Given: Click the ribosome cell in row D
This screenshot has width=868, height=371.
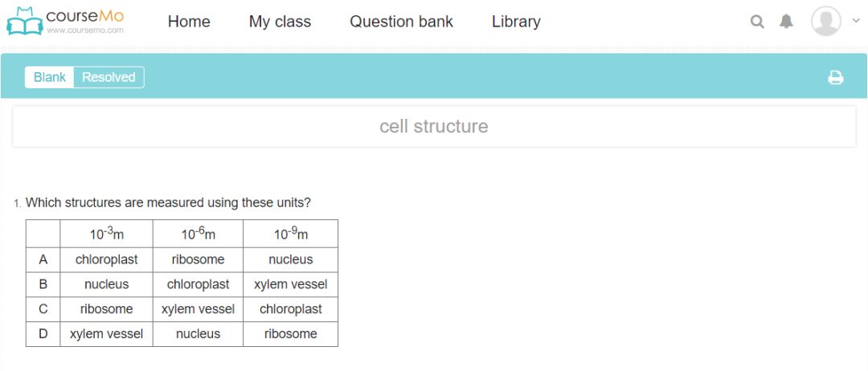Looking at the screenshot, I should tap(290, 334).
